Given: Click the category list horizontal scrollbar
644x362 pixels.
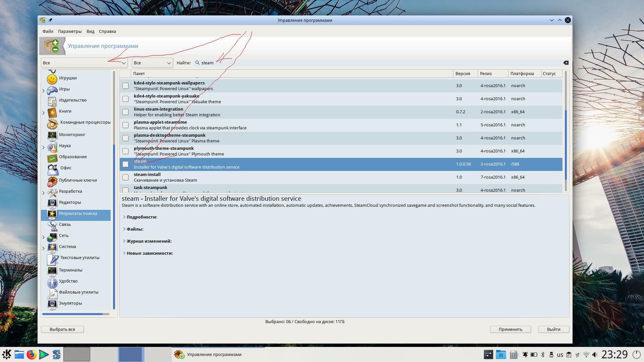Looking at the screenshot, I should pyautogui.click(x=72, y=314).
